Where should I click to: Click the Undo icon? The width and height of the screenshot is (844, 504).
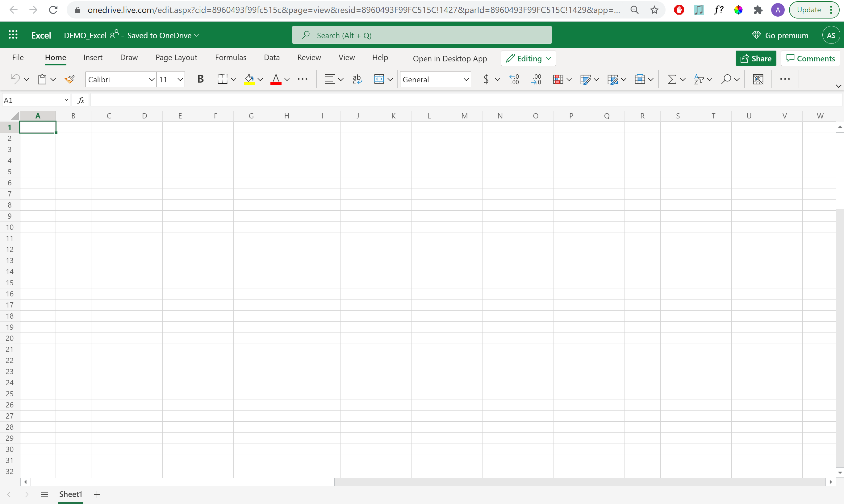tap(15, 79)
